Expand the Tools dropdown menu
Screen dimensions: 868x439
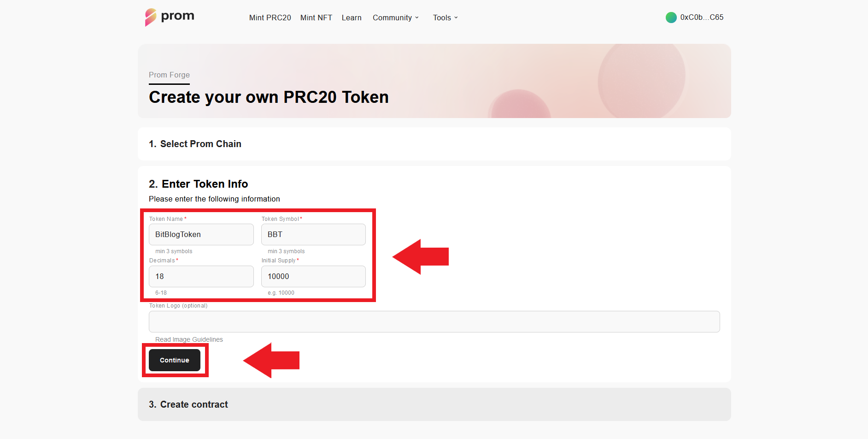coord(445,18)
